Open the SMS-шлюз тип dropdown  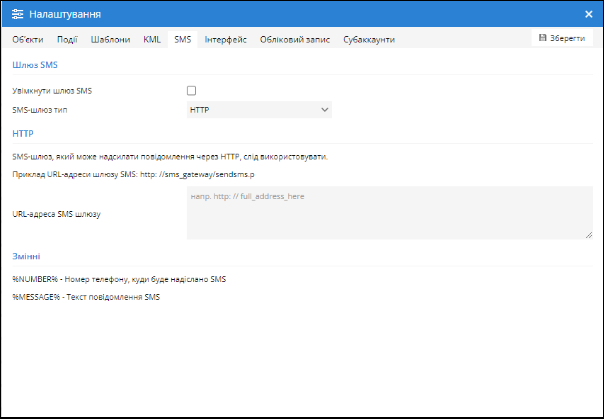pos(259,110)
